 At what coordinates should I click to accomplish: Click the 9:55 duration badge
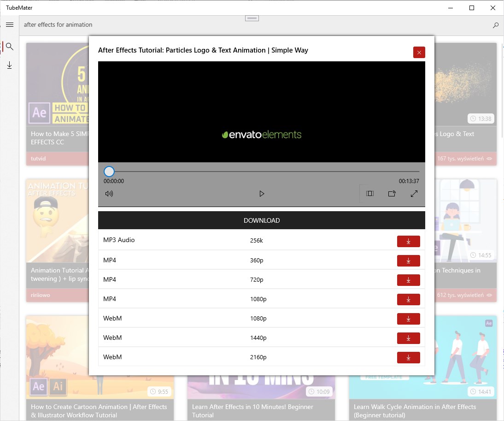(159, 391)
